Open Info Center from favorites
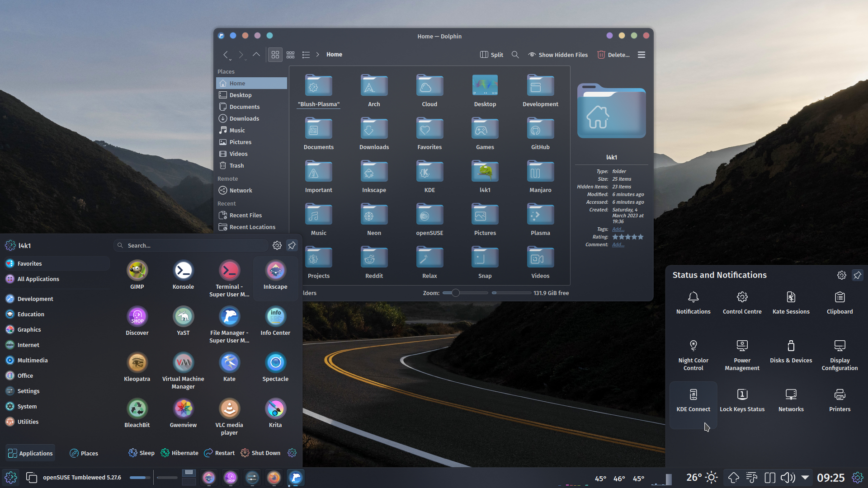This screenshot has height=488, width=868. pyautogui.click(x=275, y=321)
